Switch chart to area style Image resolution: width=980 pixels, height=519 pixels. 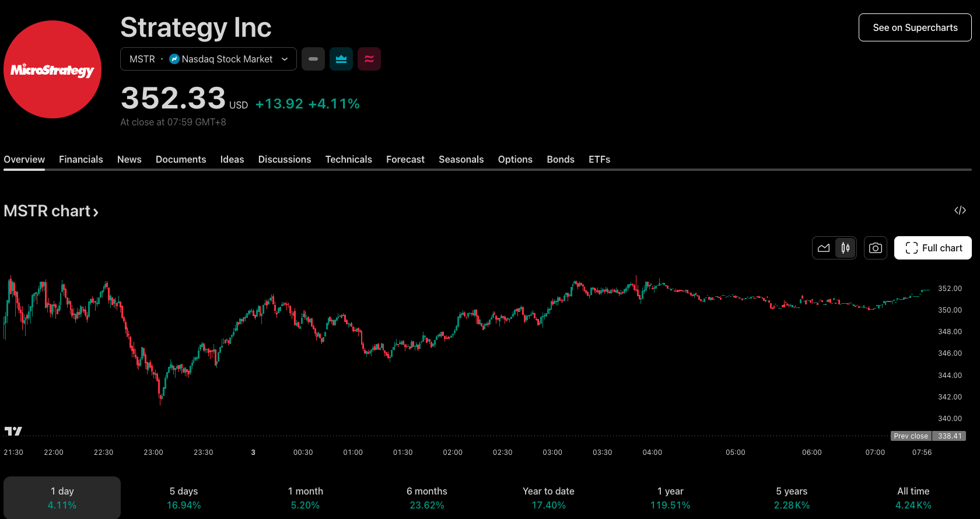click(824, 248)
